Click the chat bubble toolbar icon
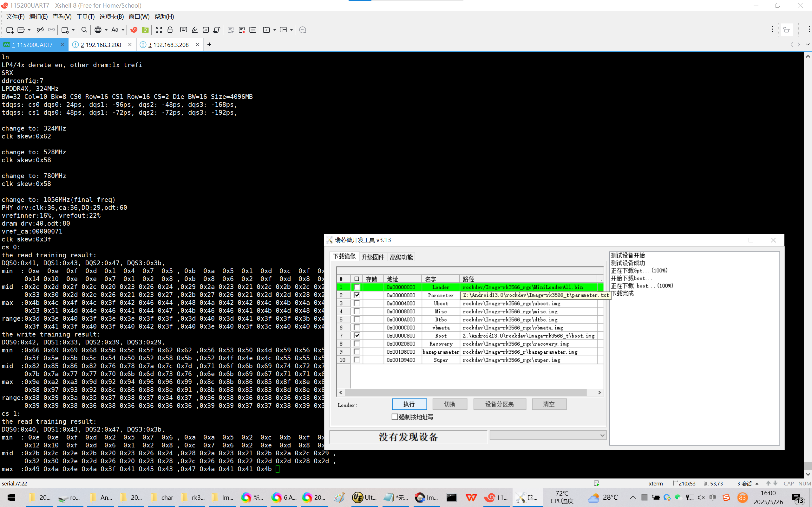This screenshot has width=812, height=507. pyautogui.click(x=303, y=30)
